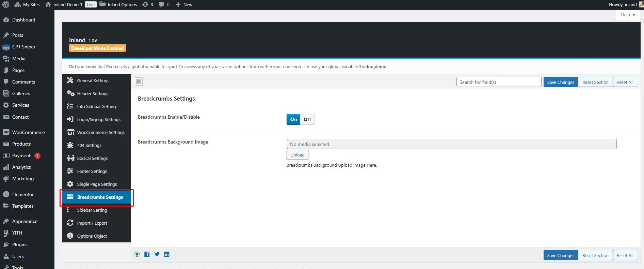Click the Analytics bar chart icon
The height and width of the screenshot is (269, 644).
pos(6,167)
